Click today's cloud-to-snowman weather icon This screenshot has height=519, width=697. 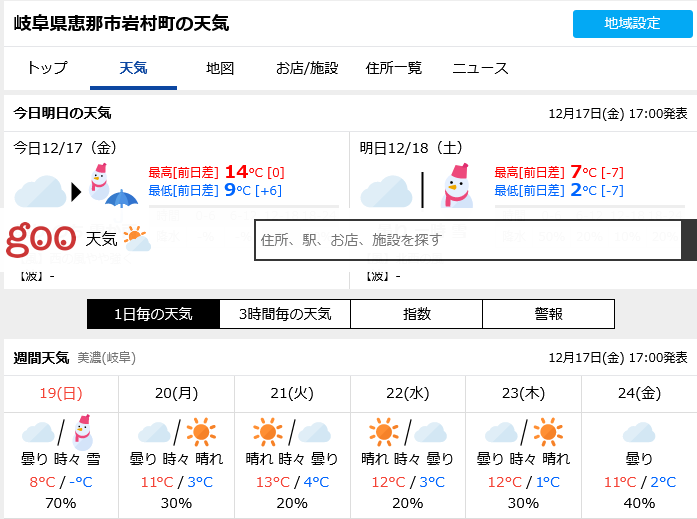(76, 187)
